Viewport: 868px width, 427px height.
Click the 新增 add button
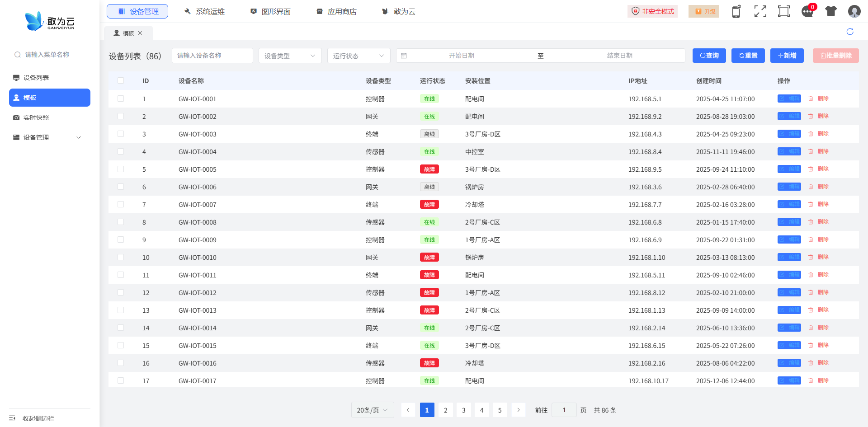[787, 56]
